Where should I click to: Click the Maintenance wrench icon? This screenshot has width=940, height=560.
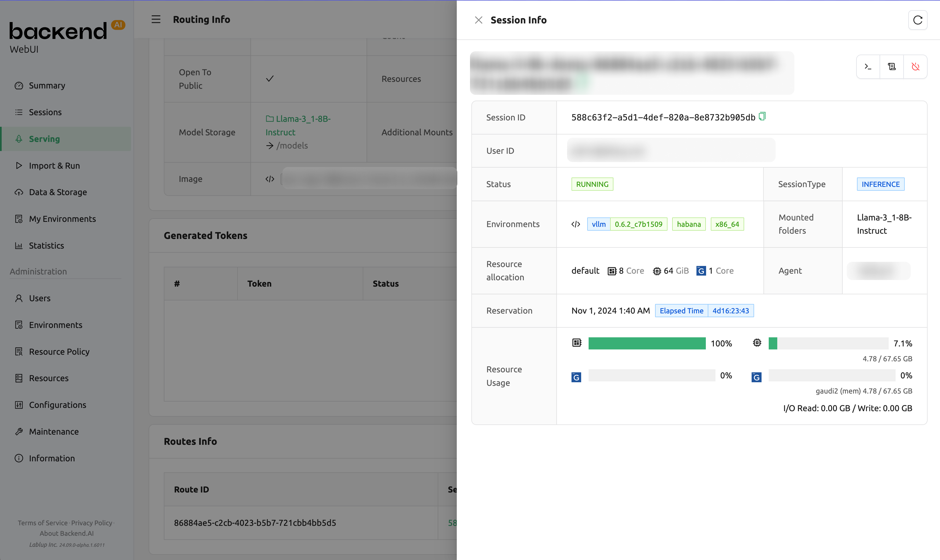(x=18, y=432)
